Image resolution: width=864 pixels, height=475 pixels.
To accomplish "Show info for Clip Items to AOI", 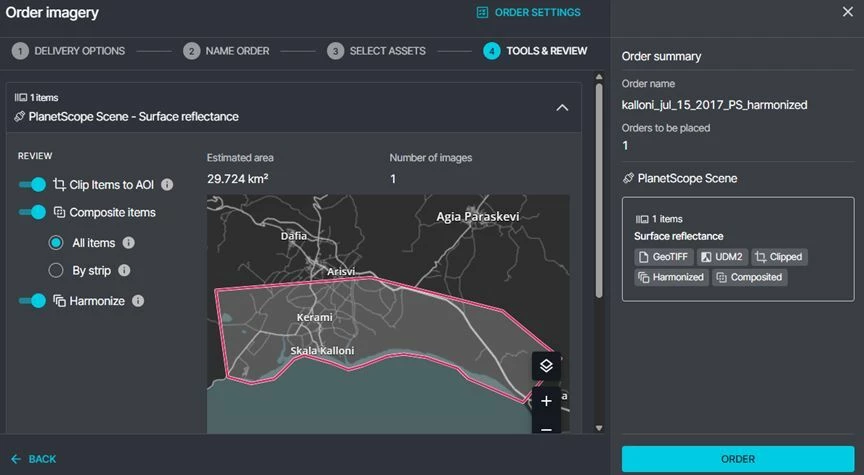I will (167, 185).
